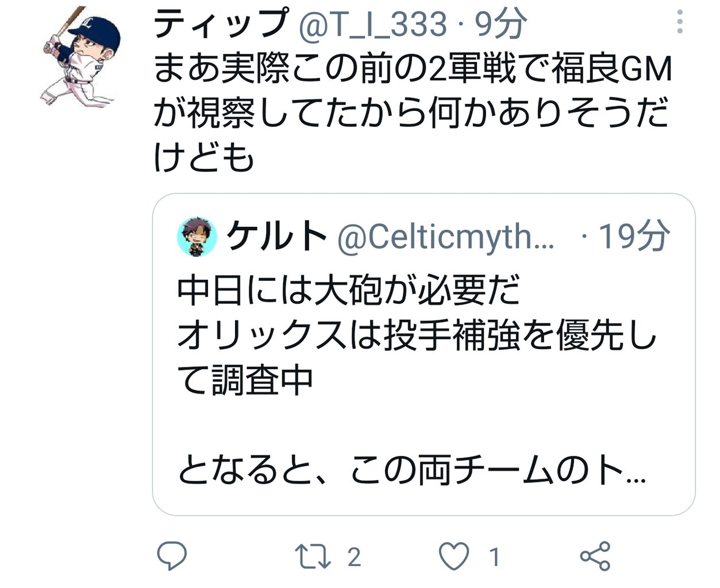Open the quoted tweet card
Image resolution: width=720 pixels, height=588 pixels.
424,354
